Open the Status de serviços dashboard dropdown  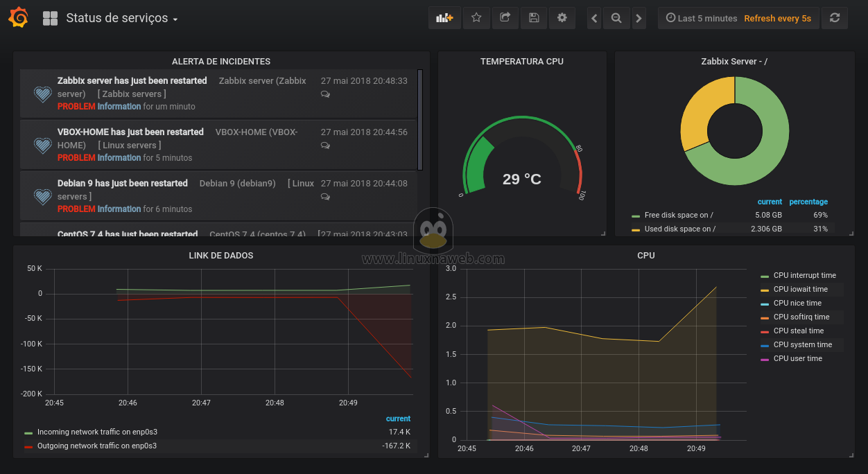tap(122, 19)
